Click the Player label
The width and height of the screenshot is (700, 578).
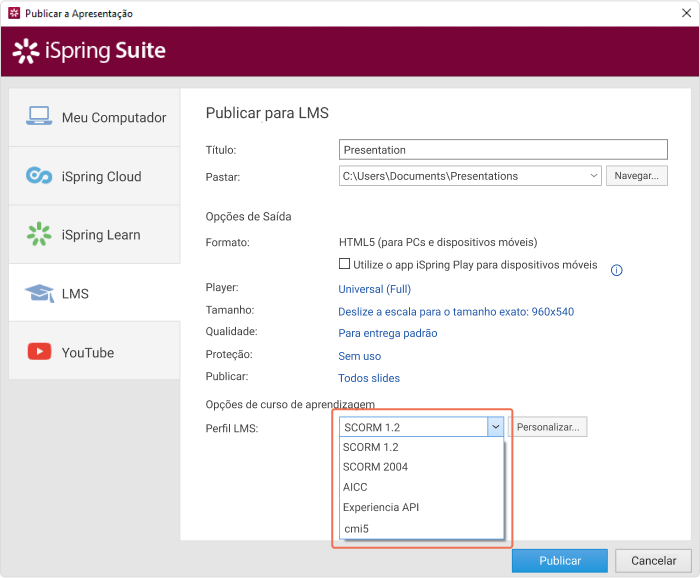click(x=222, y=287)
